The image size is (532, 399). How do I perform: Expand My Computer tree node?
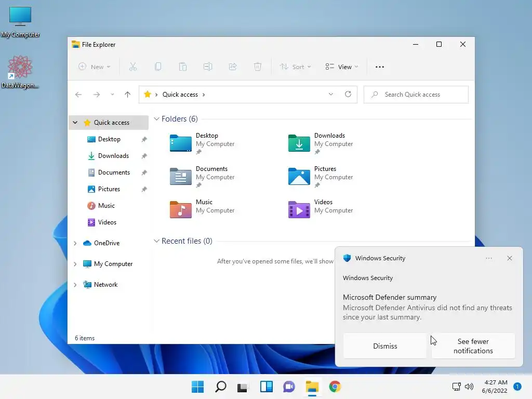click(x=75, y=264)
